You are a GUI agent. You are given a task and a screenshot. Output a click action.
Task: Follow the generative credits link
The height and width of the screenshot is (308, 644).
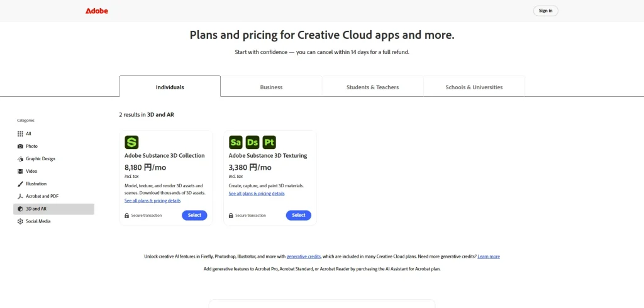pyautogui.click(x=304, y=256)
